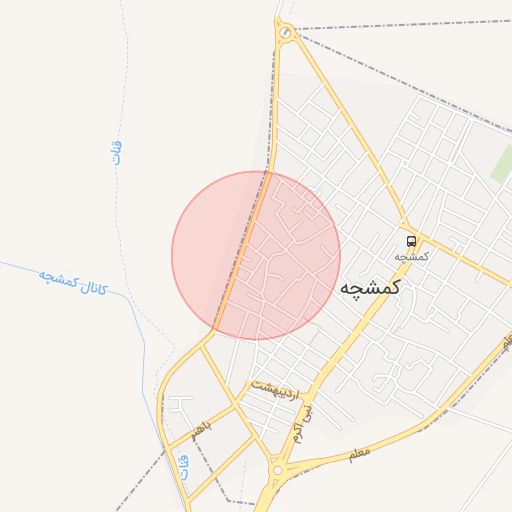Click the road junction beside bus icon
This screenshot has width=512, height=512.
(x=406, y=225)
